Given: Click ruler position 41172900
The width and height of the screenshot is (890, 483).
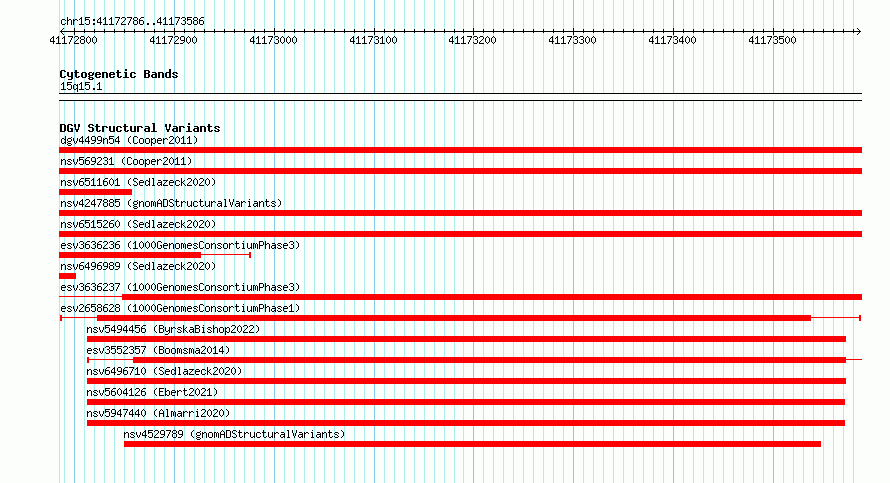Looking at the screenshot, I should 173,40.
